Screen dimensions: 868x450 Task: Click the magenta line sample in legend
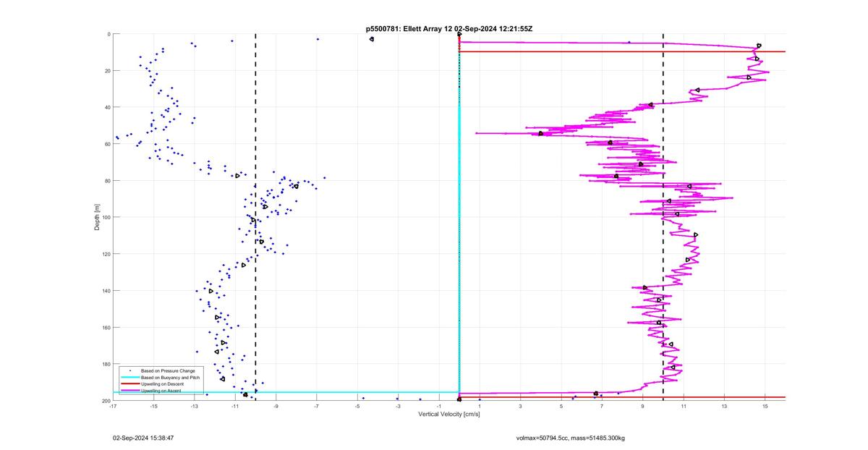pyautogui.click(x=130, y=391)
